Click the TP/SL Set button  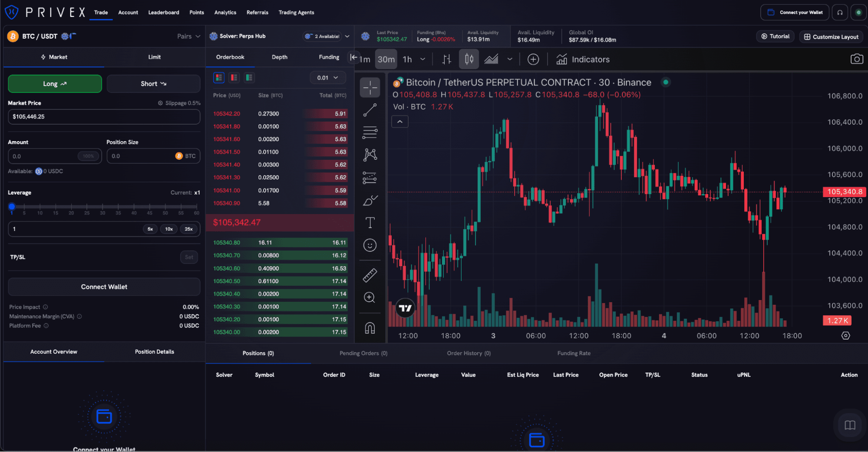[x=189, y=257]
